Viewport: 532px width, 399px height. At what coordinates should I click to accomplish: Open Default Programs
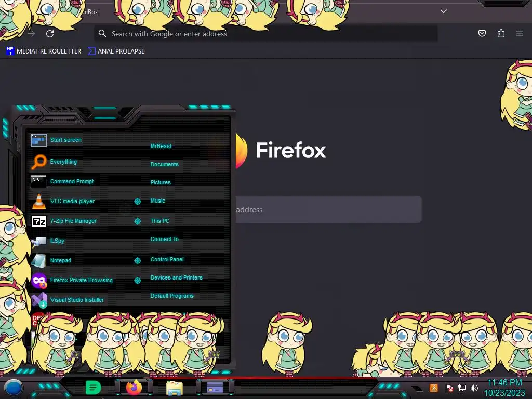(171, 296)
